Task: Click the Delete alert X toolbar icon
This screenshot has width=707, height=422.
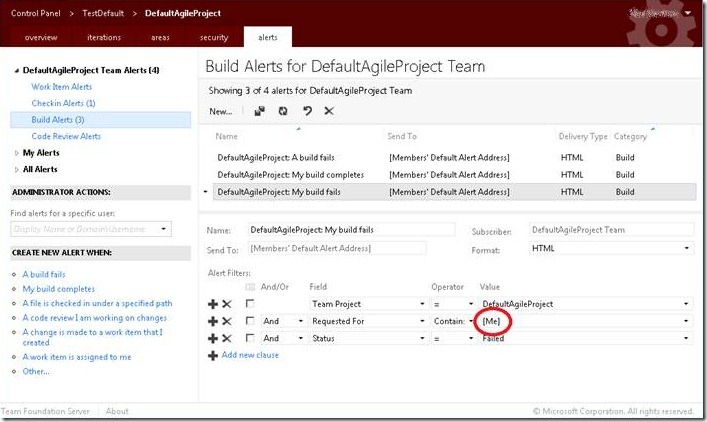Action: coord(329,111)
